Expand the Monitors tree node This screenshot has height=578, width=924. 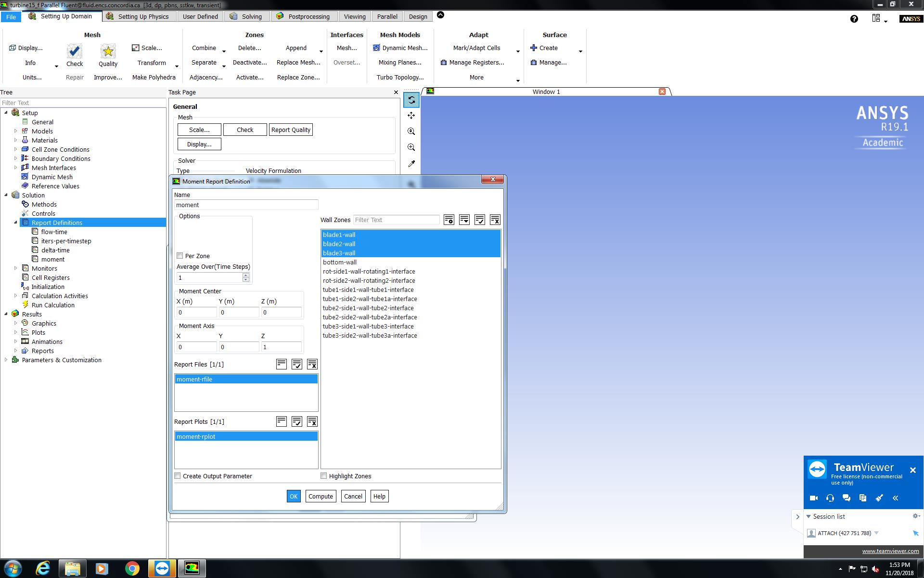[15, 268]
